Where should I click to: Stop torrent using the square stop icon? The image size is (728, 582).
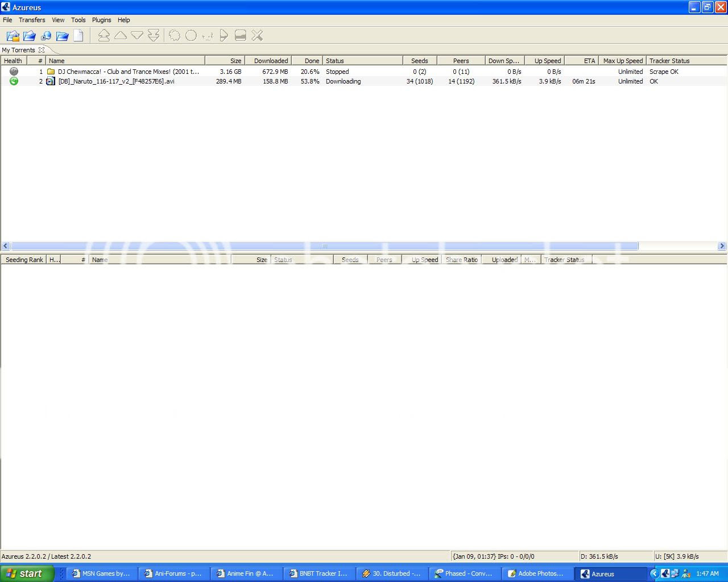(241, 36)
